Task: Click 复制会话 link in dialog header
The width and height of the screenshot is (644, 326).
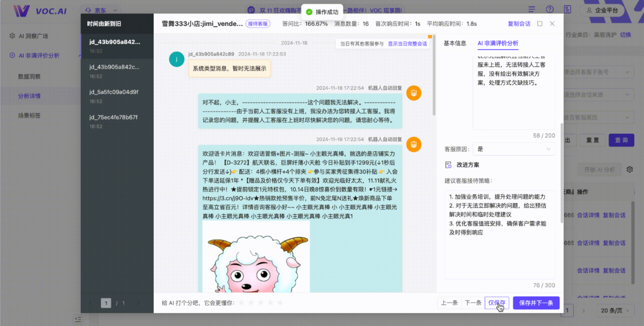Action: (x=519, y=24)
